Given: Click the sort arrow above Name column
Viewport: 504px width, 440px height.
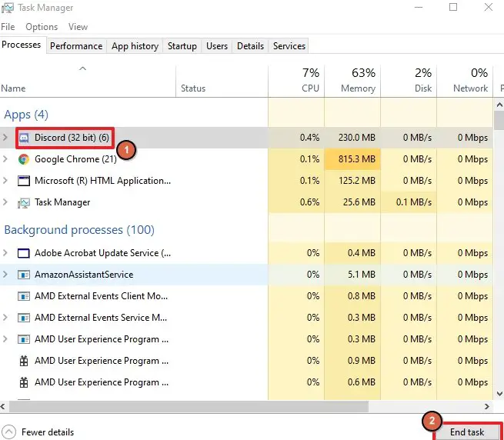Looking at the screenshot, I should (x=82, y=68).
